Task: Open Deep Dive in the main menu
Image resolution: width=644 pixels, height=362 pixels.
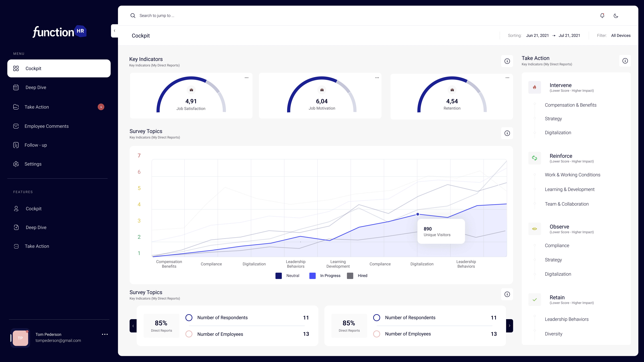Action: pyautogui.click(x=36, y=87)
